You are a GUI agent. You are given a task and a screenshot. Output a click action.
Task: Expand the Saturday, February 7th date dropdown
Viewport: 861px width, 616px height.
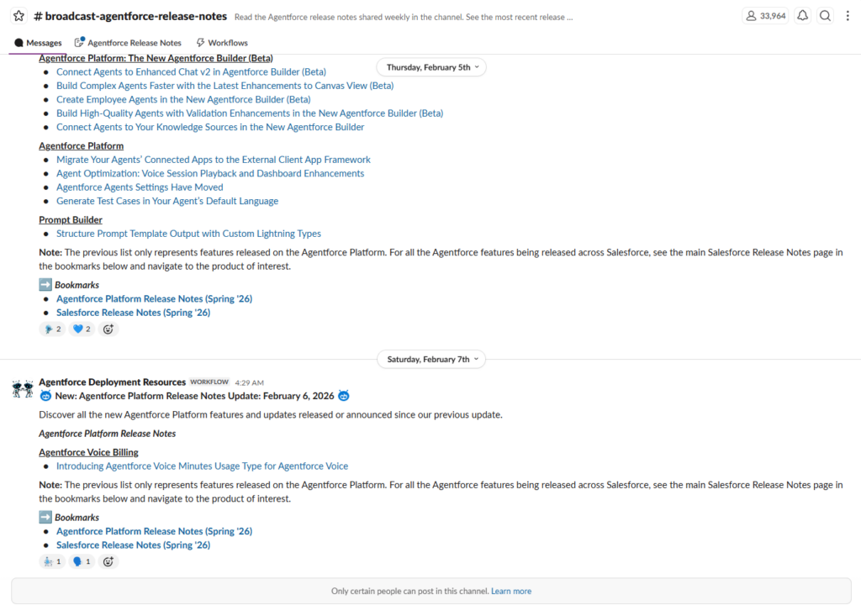432,360
